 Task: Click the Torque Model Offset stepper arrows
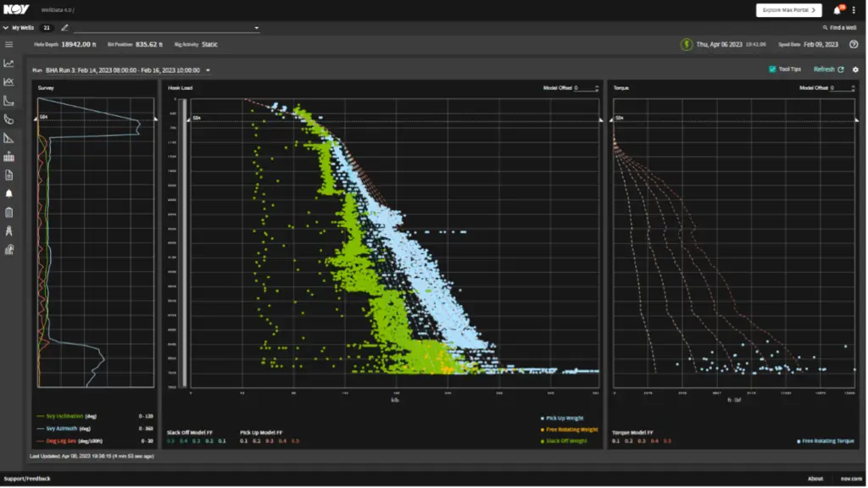pyautogui.click(x=853, y=88)
